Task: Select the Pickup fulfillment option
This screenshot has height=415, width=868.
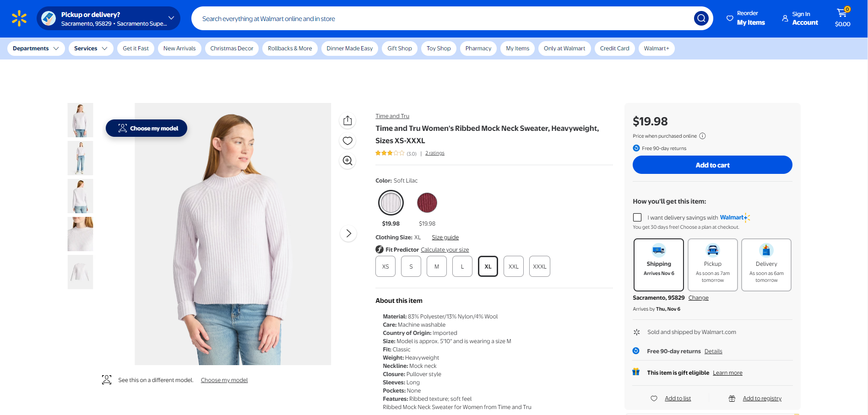Action: click(712, 264)
